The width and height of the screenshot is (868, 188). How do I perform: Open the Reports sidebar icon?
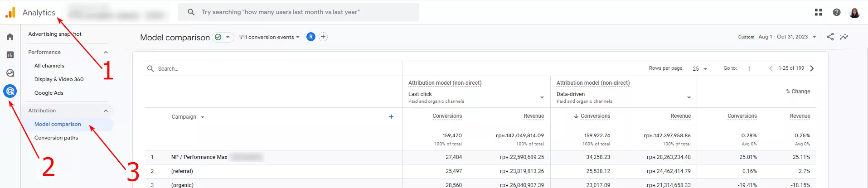coord(10,55)
